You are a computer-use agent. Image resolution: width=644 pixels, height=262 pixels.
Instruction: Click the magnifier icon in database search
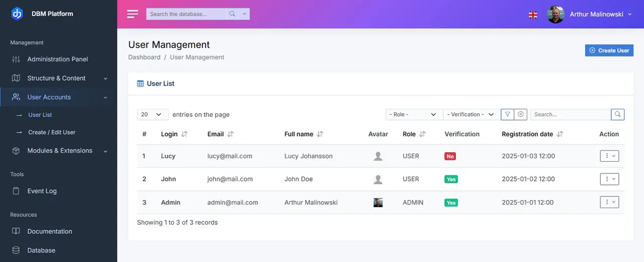point(232,14)
